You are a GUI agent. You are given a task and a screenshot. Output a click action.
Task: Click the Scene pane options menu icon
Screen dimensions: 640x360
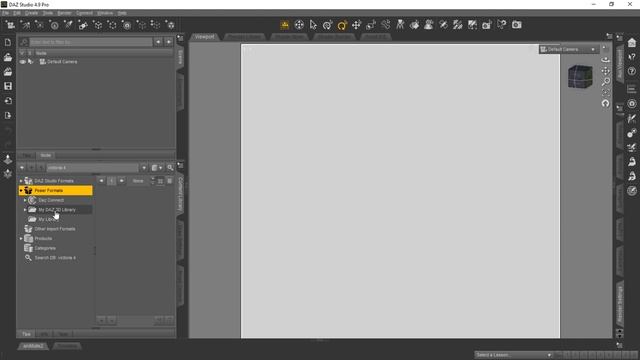point(180,38)
